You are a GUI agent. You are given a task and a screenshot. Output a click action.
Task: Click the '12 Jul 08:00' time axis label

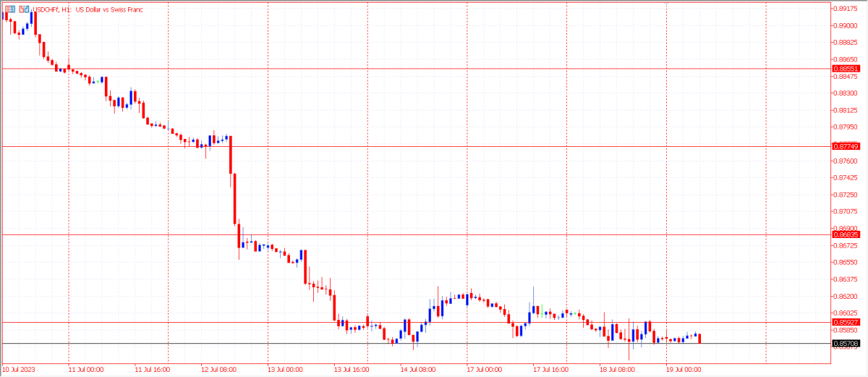[218, 369]
